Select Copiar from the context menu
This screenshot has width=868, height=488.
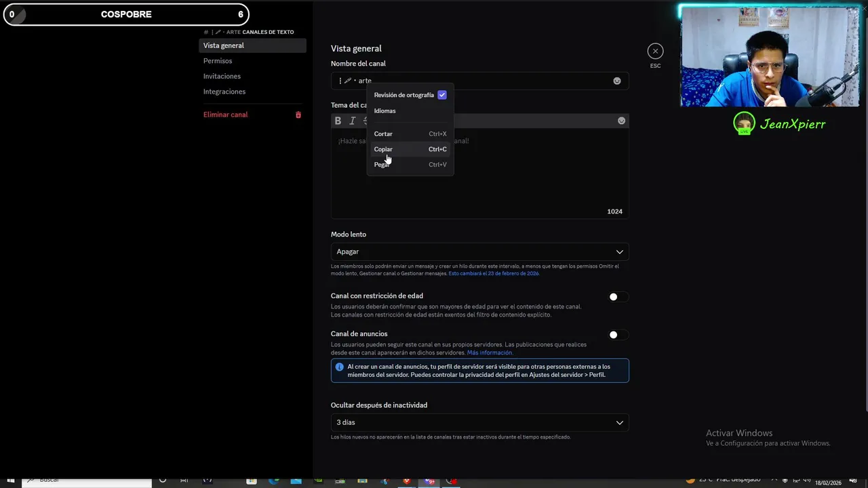point(410,149)
